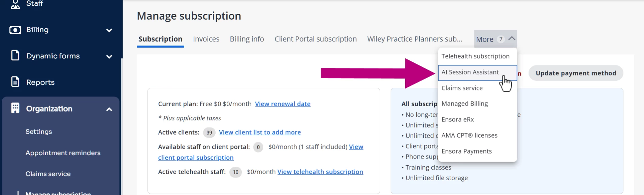Open View telehealth subscription link
Screen dimensions: 644x195
coord(320,172)
